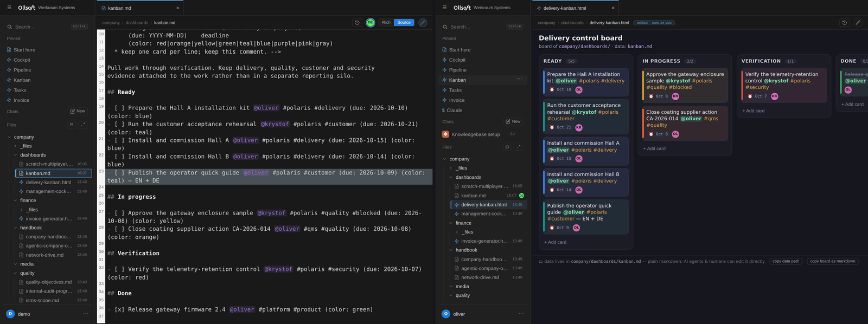Create a new chat in the left window
Image resolution: width=868 pixels, height=324 pixels.
point(78,111)
